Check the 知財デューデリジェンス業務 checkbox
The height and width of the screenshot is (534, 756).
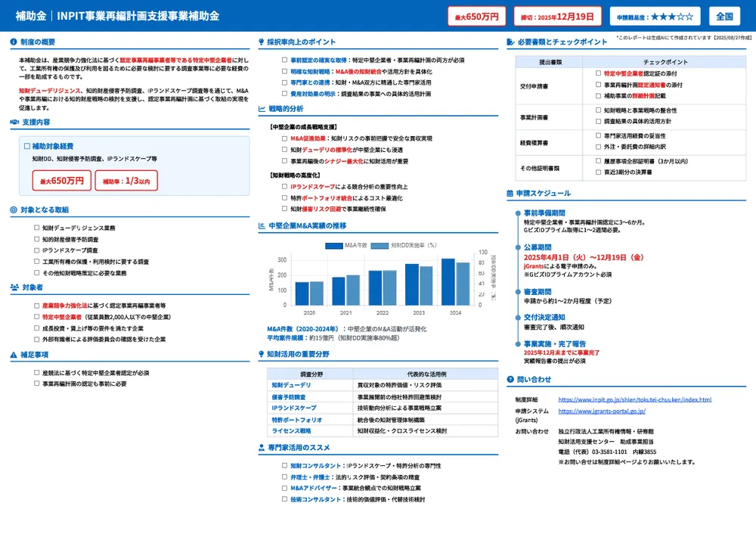(36, 228)
